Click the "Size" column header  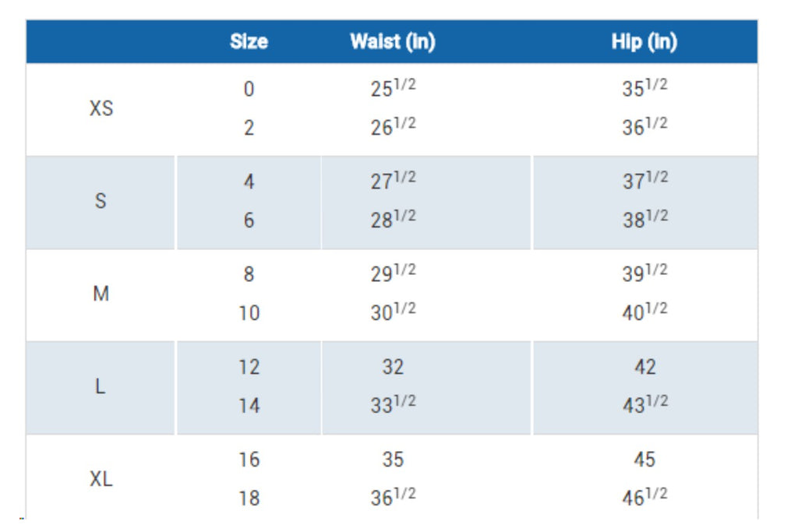pos(249,42)
